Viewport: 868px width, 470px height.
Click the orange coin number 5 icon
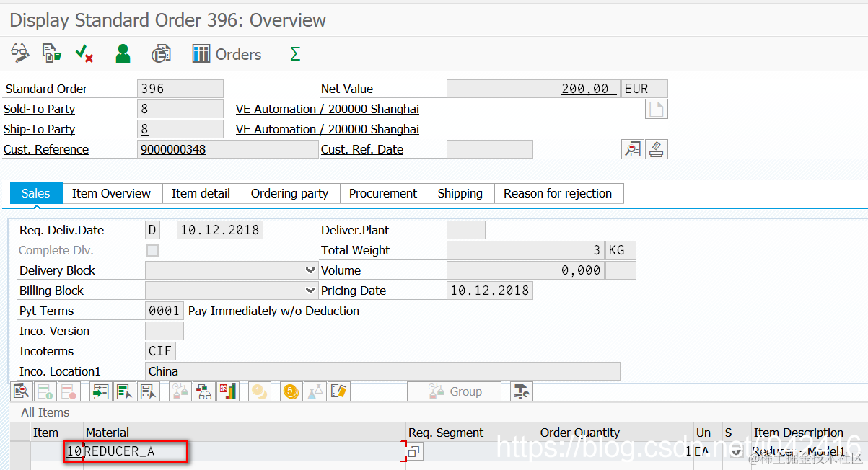pos(291,391)
